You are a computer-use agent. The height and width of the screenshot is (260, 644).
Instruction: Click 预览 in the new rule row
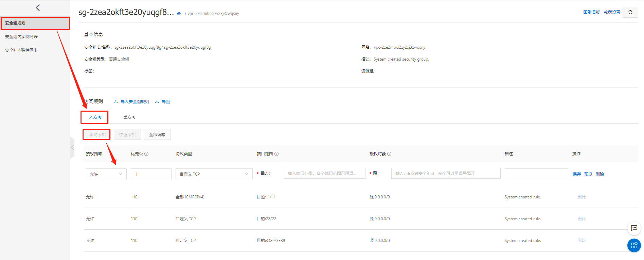pos(588,174)
